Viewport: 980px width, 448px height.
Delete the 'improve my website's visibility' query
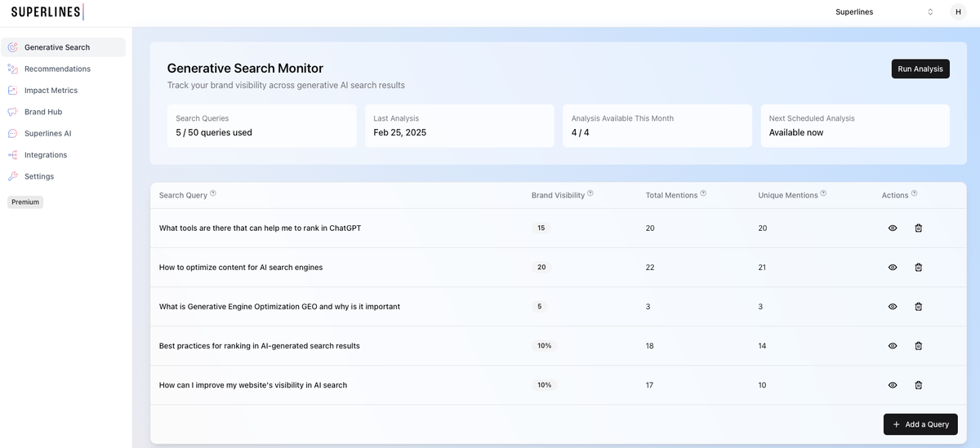pos(918,385)
